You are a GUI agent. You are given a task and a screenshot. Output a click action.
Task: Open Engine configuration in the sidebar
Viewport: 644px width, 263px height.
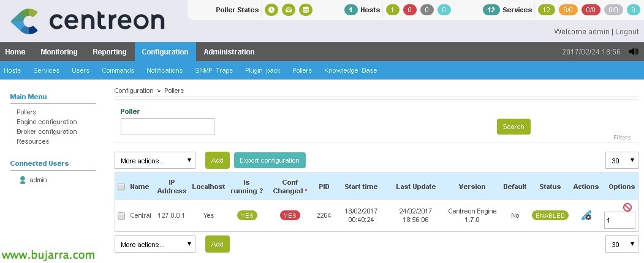point(47,122)
